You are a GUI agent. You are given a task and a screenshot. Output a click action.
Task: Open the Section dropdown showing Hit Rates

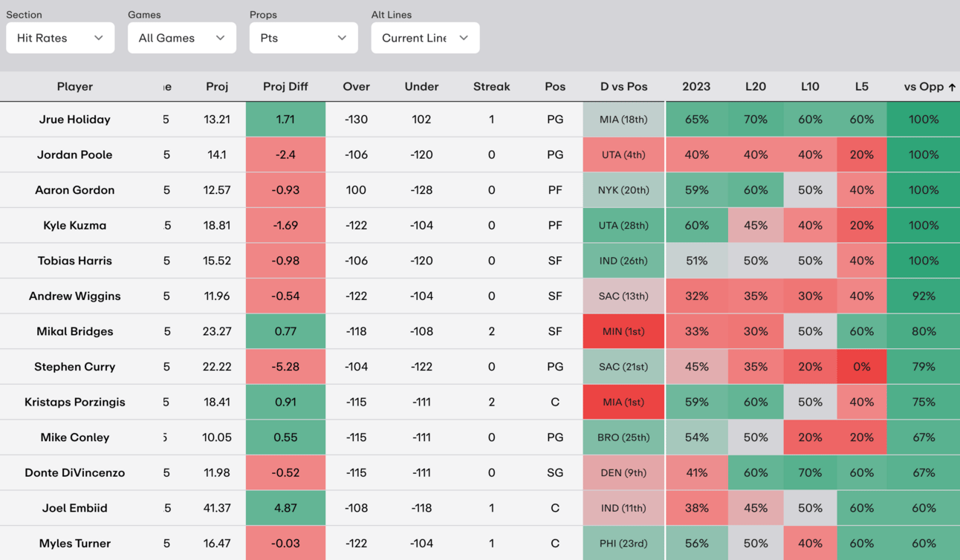[60, 38]
